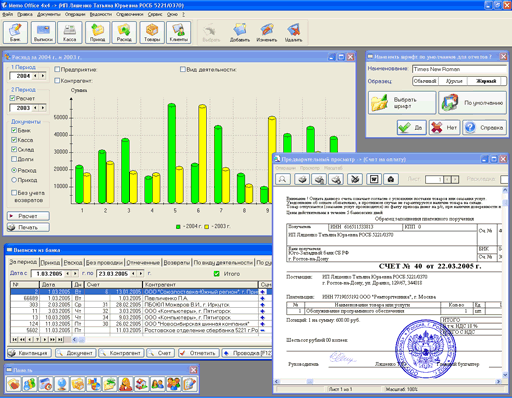The image size is (512, 398).
Task: Uncheck the Банк documents checkbox
Action: click(x=14, y=130)
